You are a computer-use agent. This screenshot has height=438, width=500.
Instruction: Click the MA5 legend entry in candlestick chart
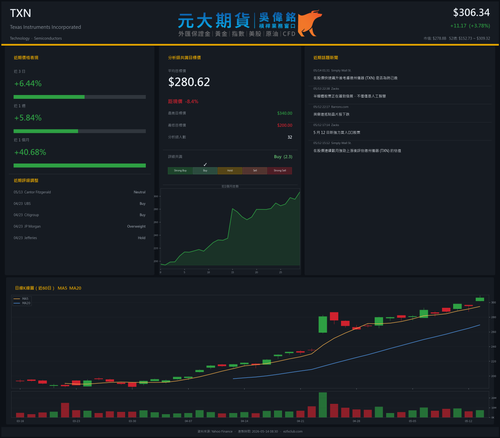pos(22,299)
